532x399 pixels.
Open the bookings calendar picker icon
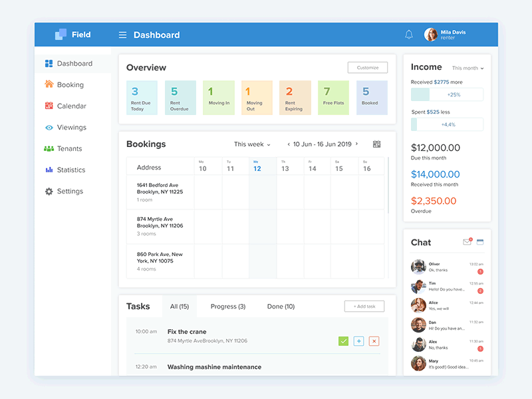tap(376, 144)
